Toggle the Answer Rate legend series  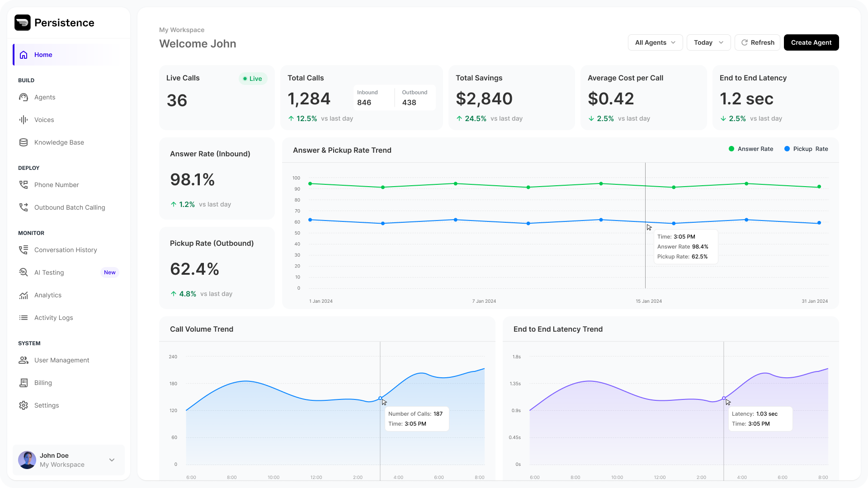[x=750, y=149]
